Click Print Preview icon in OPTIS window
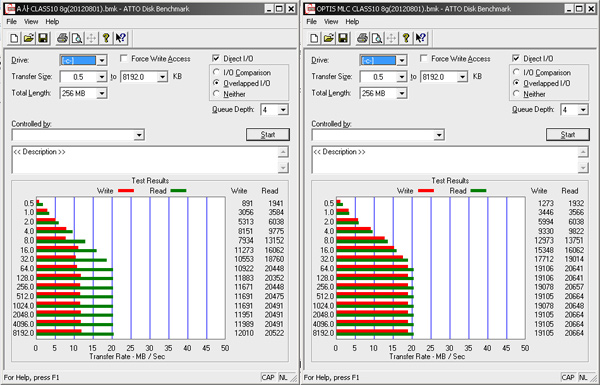 pyautogui.click(x=377, y=38)
